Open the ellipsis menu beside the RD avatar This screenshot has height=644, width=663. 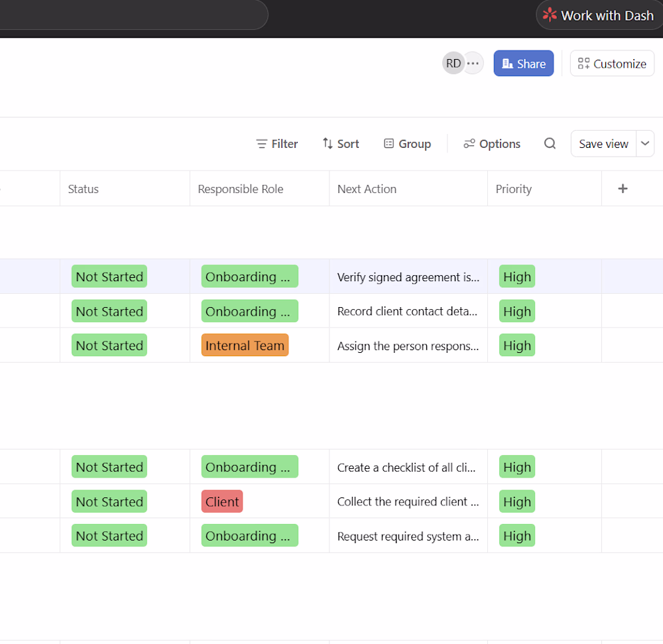[x=473, y=64]
